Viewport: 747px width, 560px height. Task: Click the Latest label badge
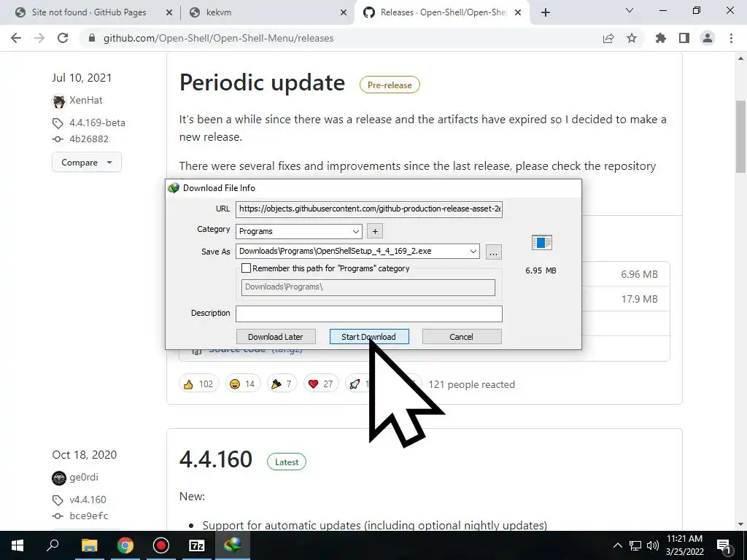[286, 462]
